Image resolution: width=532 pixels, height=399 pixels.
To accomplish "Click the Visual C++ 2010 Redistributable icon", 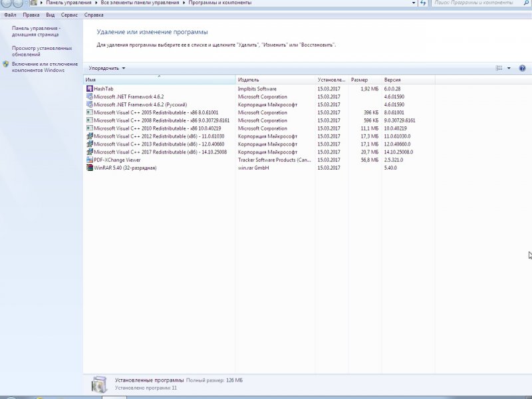I will 90,128.
